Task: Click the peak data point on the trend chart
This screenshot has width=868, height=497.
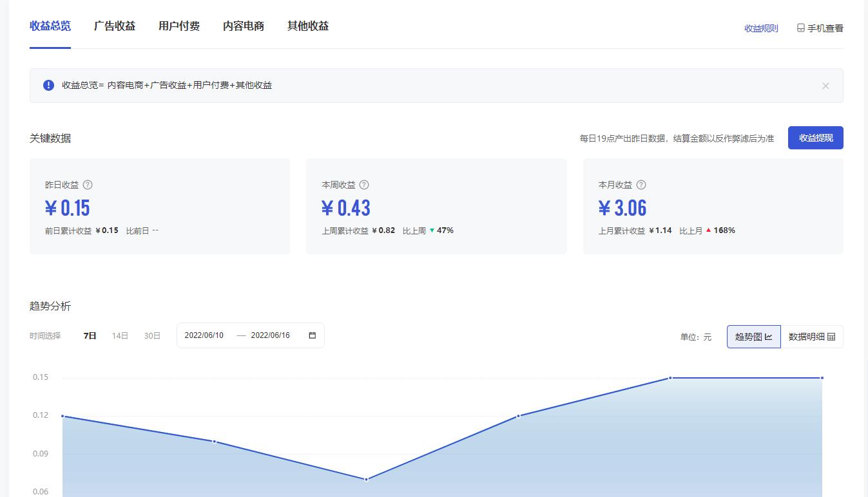Action: [x=670, y=379]
